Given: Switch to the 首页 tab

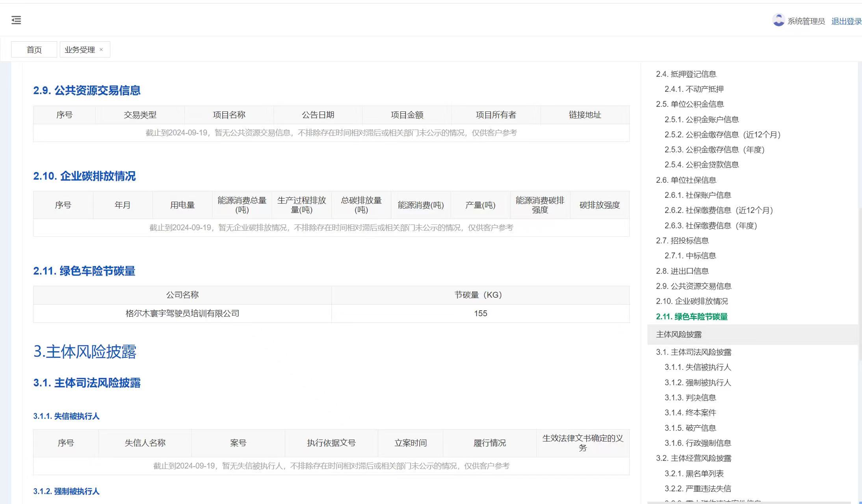Looking at the screenshot, I should click(x=34, y=50).
